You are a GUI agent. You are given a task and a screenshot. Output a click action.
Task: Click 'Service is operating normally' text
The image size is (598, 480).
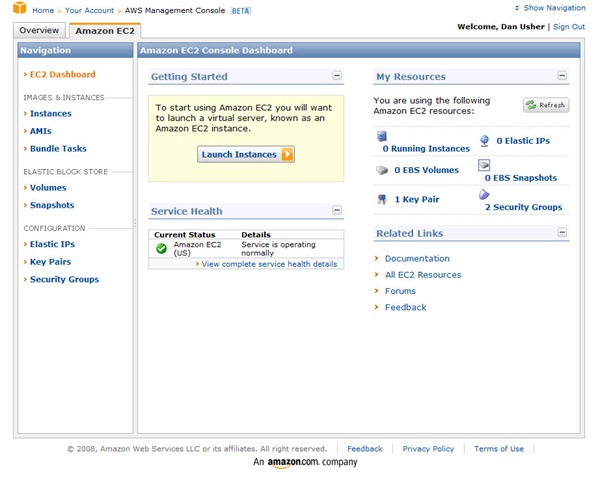tap(278, 249)
